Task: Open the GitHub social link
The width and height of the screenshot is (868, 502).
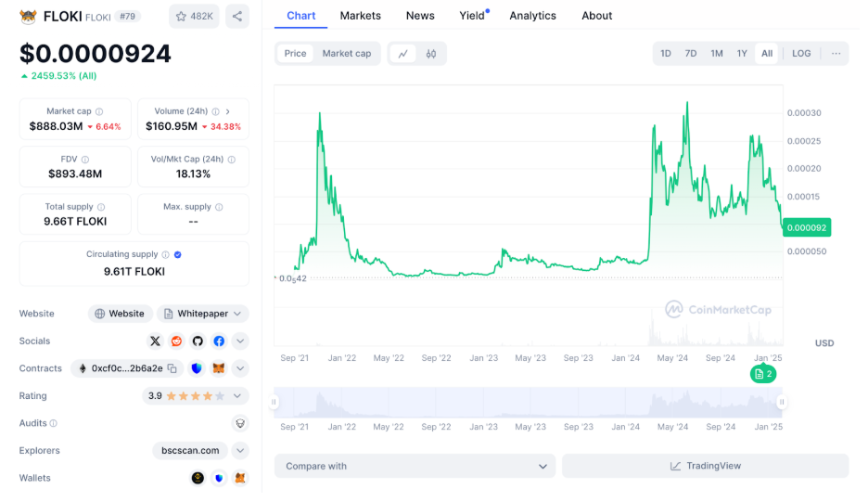Action: [x=198, y=341]
